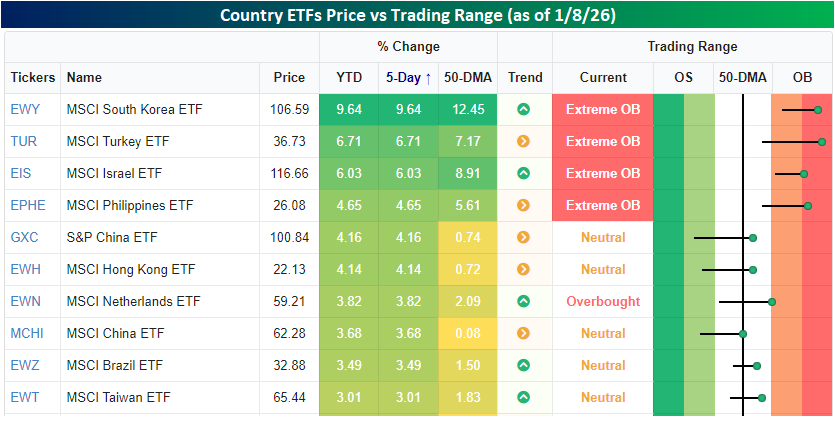The height and width of the screenshot is (422, 835).
Task: Sort by the 50-DMA percent change header
Action: point(468,77)
